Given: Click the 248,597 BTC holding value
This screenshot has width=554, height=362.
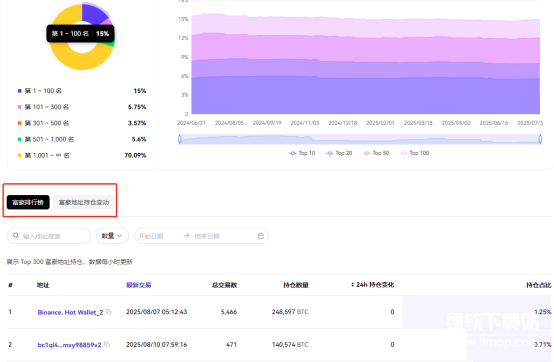Looking at the screenshot, I should tap(290, 312).
